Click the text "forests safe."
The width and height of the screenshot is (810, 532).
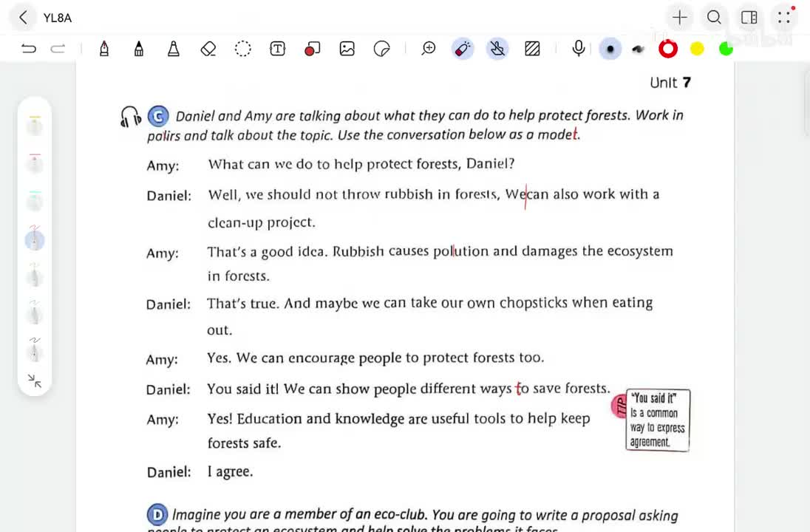point(244,443)
